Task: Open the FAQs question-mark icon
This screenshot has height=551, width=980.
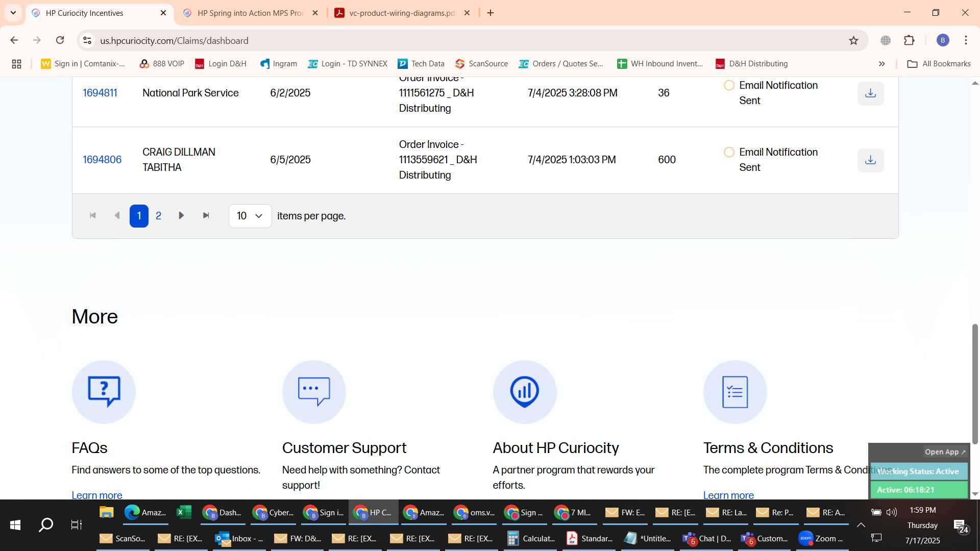Action: click(x=104, y=392)
